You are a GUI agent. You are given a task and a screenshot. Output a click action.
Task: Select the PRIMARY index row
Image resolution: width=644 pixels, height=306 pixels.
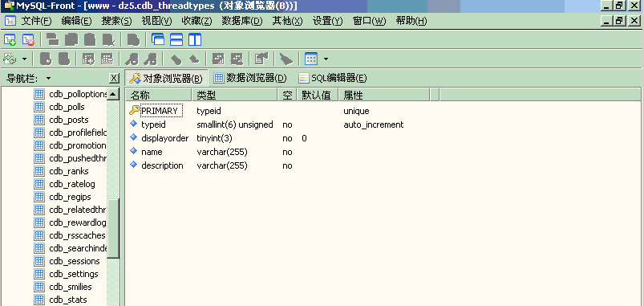[160, 111]
